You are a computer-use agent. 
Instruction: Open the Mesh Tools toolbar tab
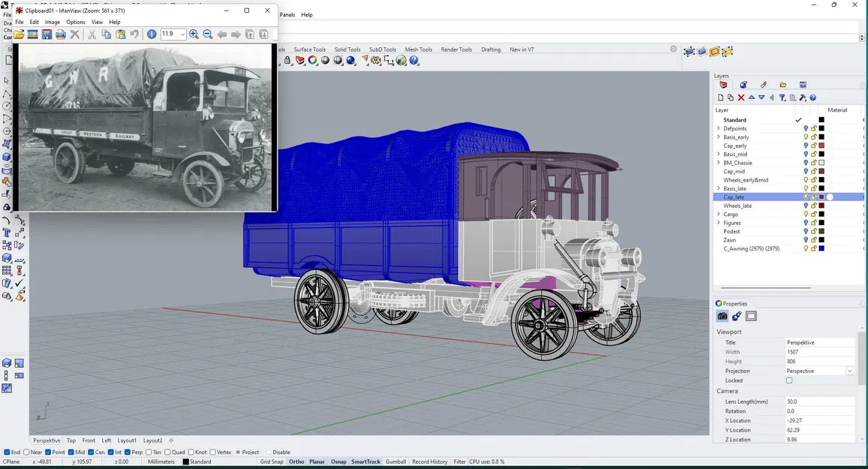(418, 50)
